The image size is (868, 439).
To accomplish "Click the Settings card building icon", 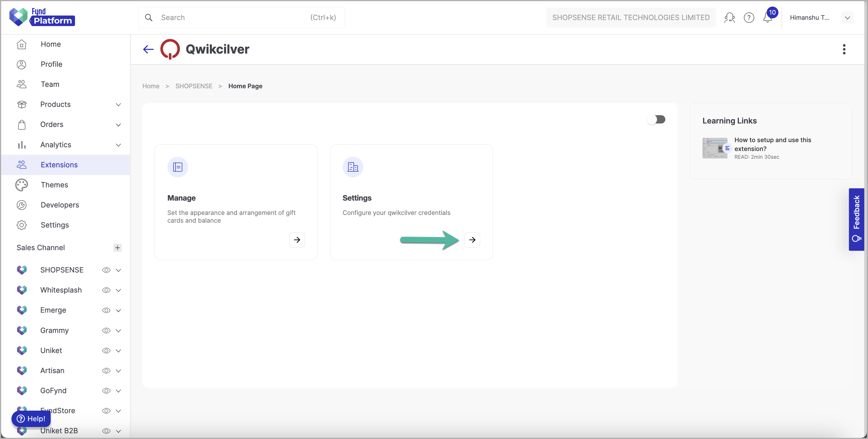I will point(353,167).
